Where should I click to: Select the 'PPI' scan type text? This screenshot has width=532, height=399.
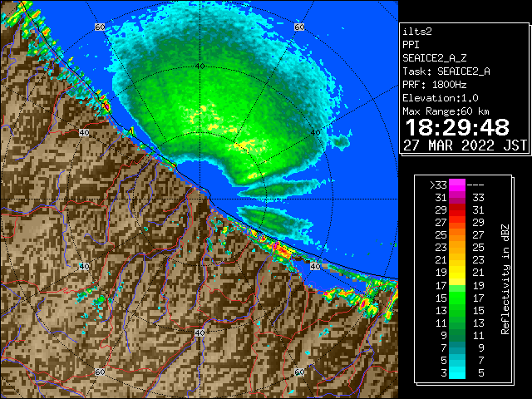point(411,45)
